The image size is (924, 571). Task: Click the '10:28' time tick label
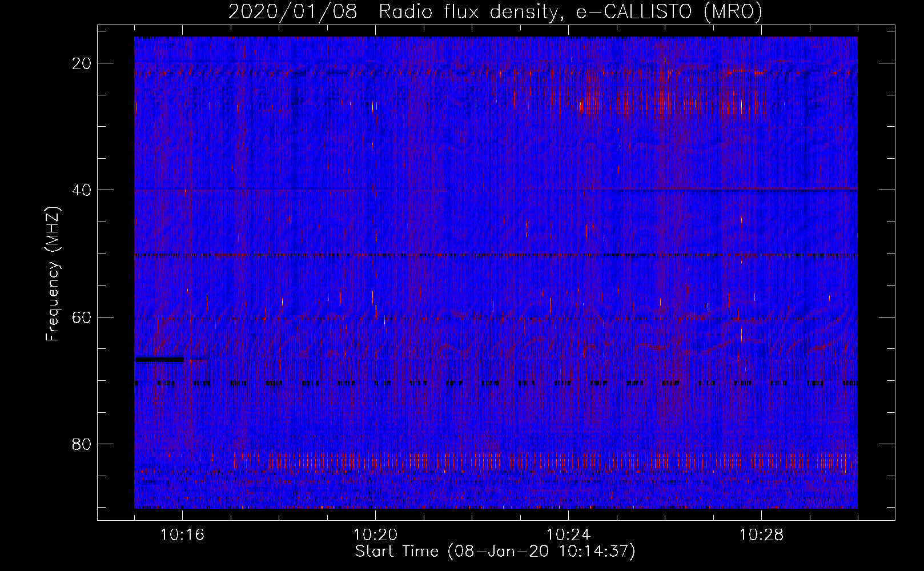[x=761, y=535]
